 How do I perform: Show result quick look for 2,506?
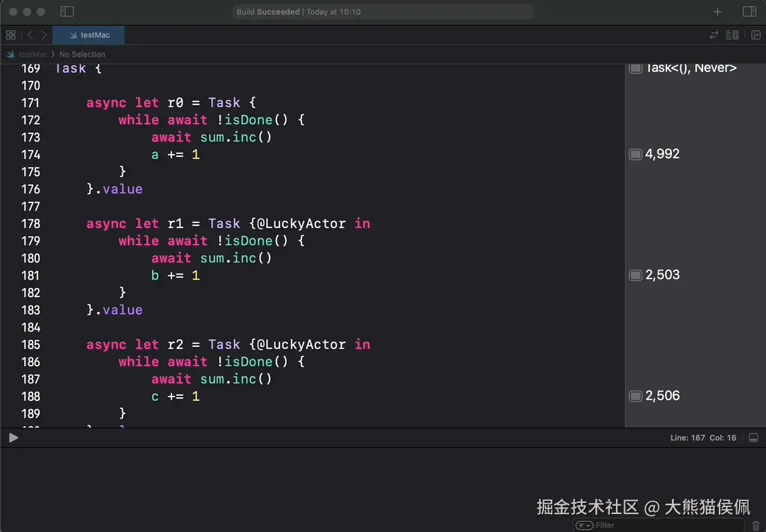tap(635, 396)
